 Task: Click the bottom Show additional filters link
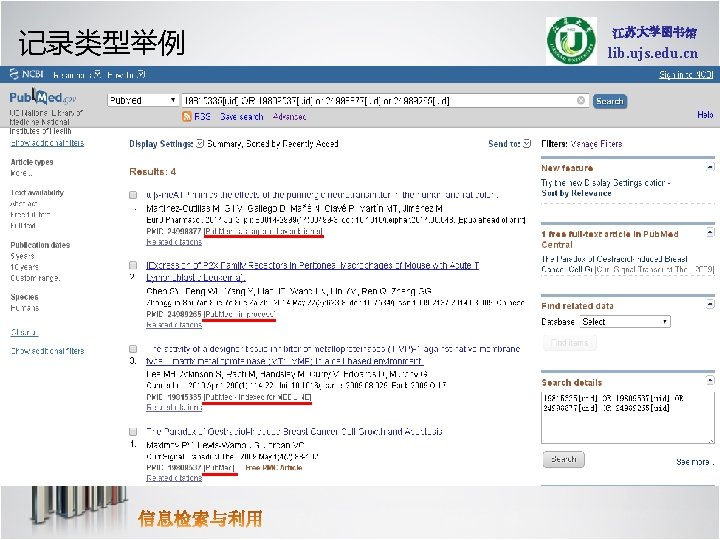[47, 351]
